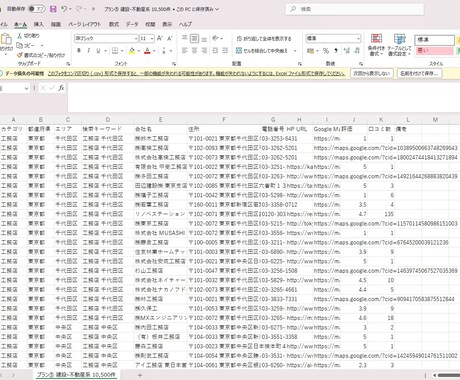Open the Insert (挿入) ribbon tab
This screenshot has height=380, width=460.
(39, 24)
